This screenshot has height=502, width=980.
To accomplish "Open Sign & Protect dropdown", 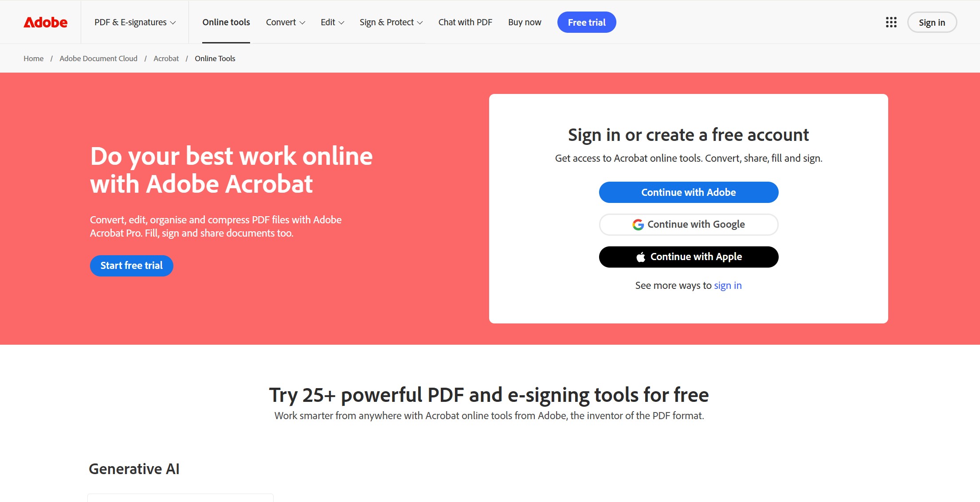I will point(389,23).
